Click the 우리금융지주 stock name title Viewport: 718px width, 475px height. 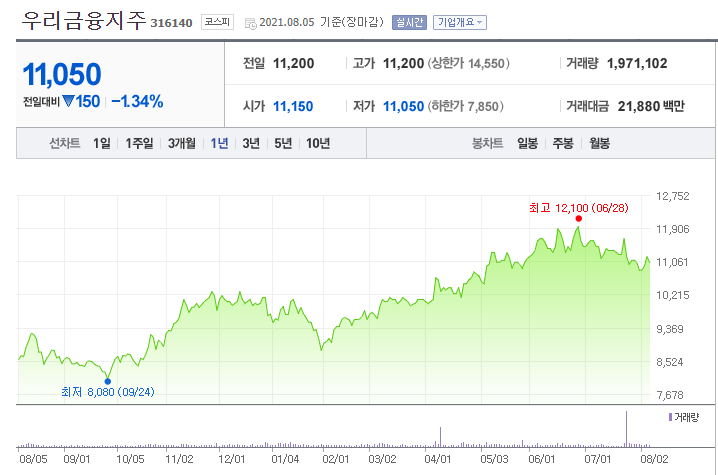coord(84,21)
